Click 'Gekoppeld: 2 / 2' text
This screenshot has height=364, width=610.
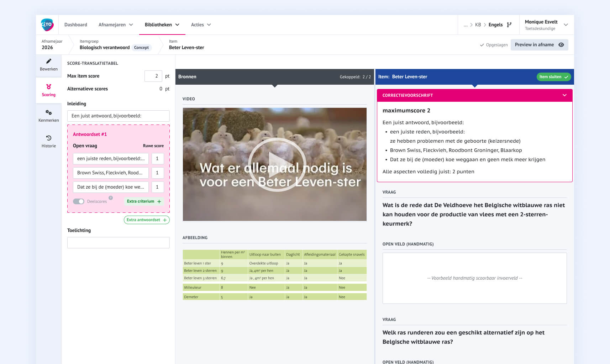(355, 77)
